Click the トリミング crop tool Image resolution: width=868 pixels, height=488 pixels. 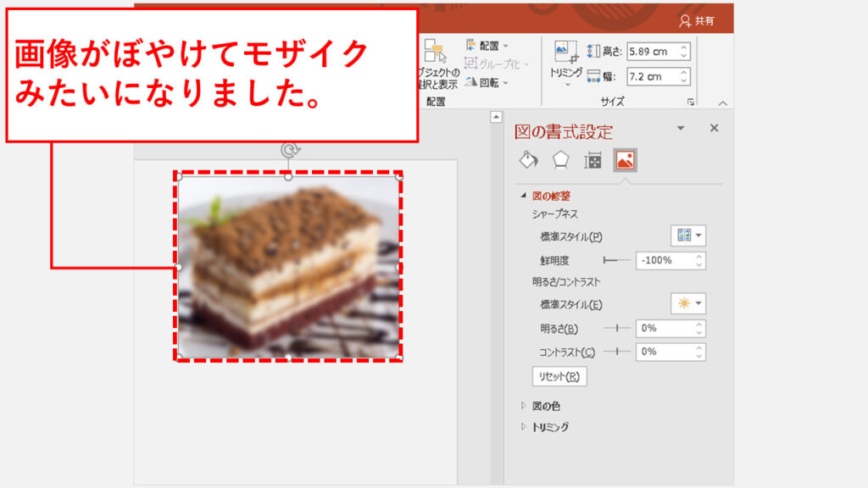pos(565,59)
